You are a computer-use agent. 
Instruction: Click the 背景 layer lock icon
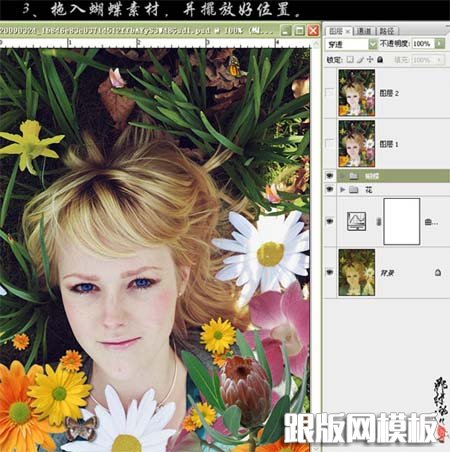[438, 273]
